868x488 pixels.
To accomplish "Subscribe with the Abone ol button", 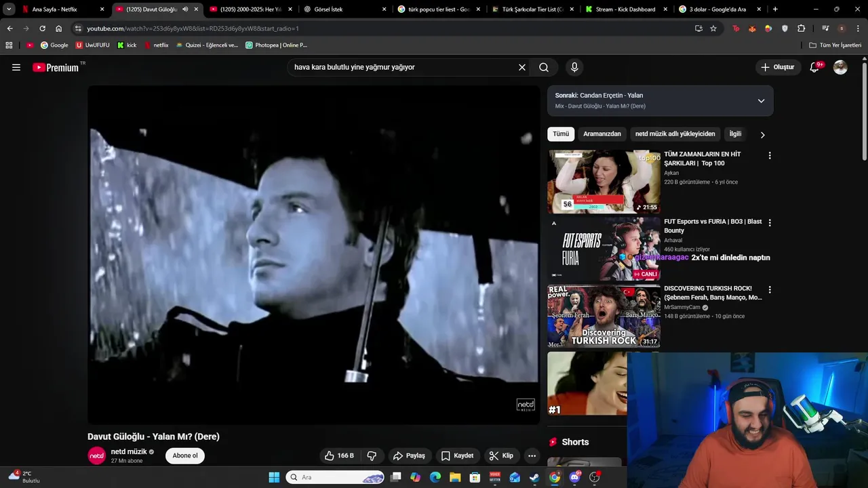I will point(185,455).
